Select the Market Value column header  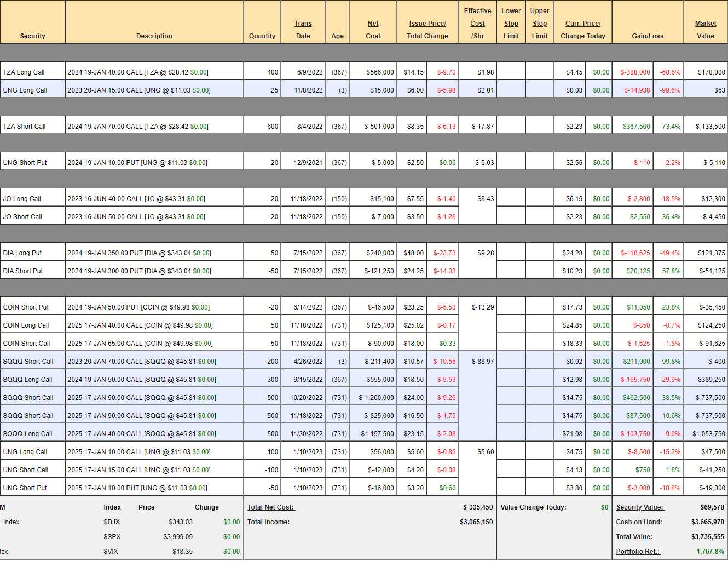click(705, 30)
